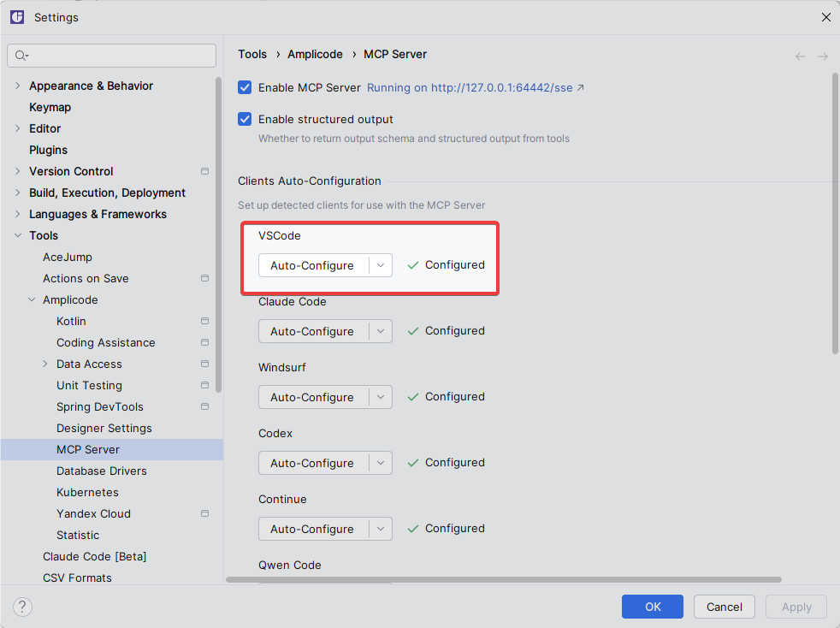Open the Kubernetes settings page
840x628 pixels.
point(88,493)
